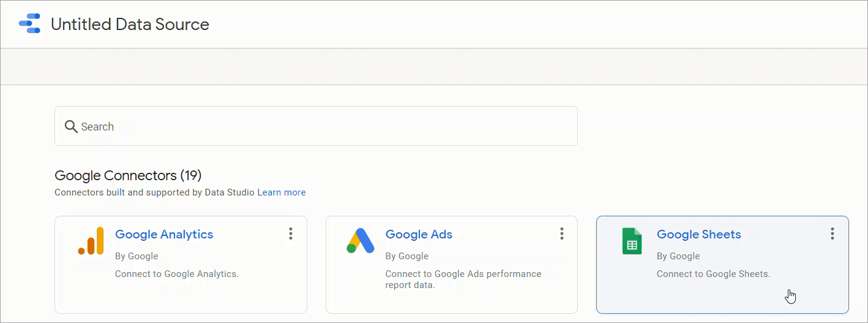The width and height of the screenshot is (868, 323).
Task: Select the Google Analytics connector title
Action: [164, 234]
